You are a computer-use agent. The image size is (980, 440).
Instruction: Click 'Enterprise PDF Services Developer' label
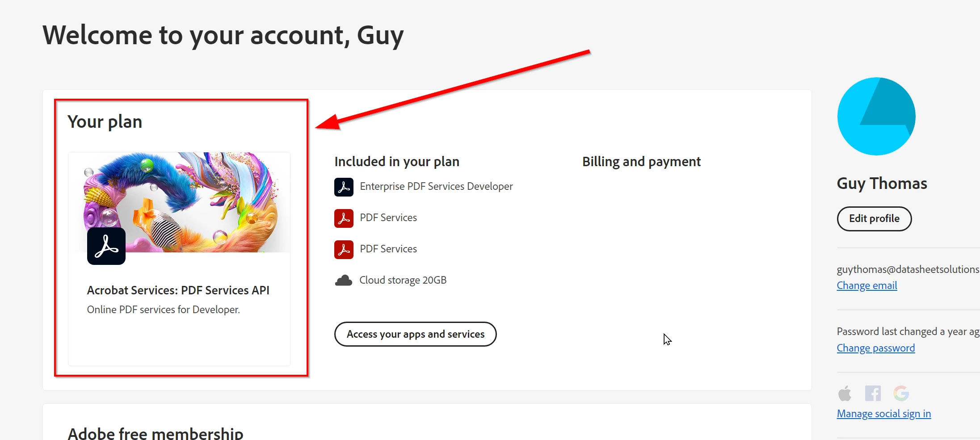[436, 186]
